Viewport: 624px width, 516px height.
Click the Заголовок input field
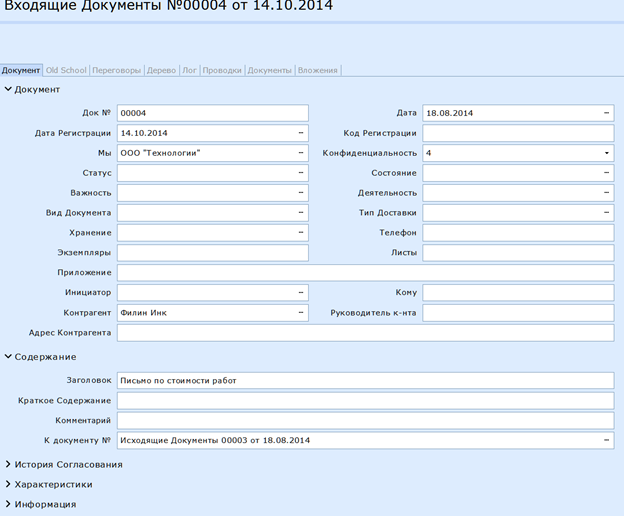coord(365,380)
